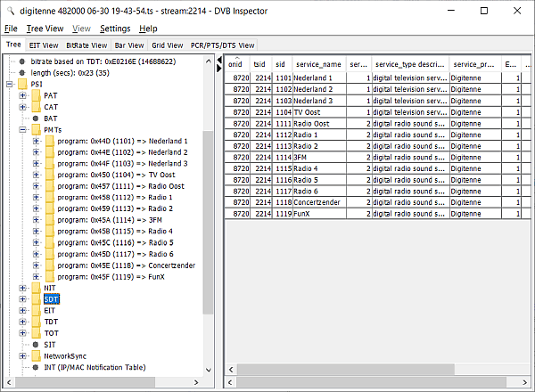Click the 3FM program folder icon
The width and height of the screenshot is (535, 392).
tap(50, 220)
